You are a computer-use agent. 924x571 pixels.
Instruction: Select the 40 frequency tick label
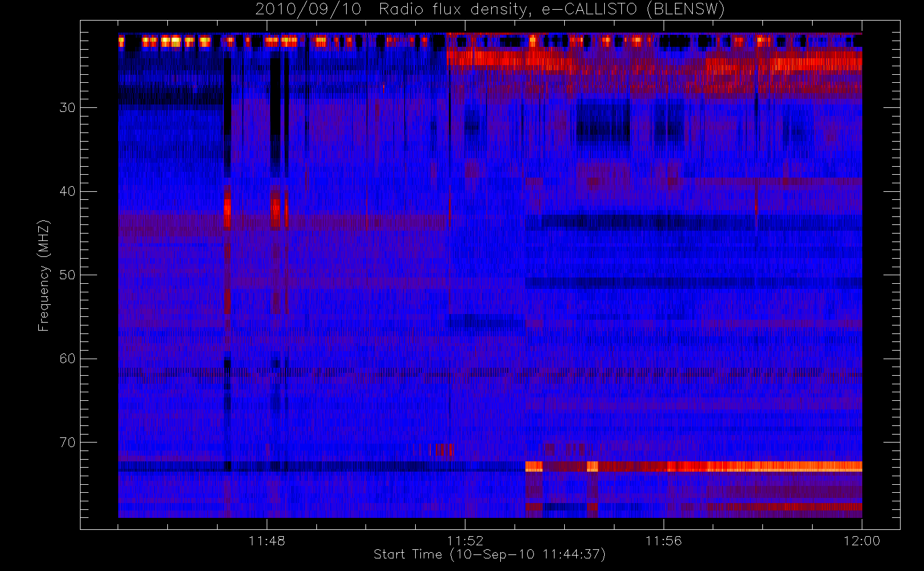[67, 191]
